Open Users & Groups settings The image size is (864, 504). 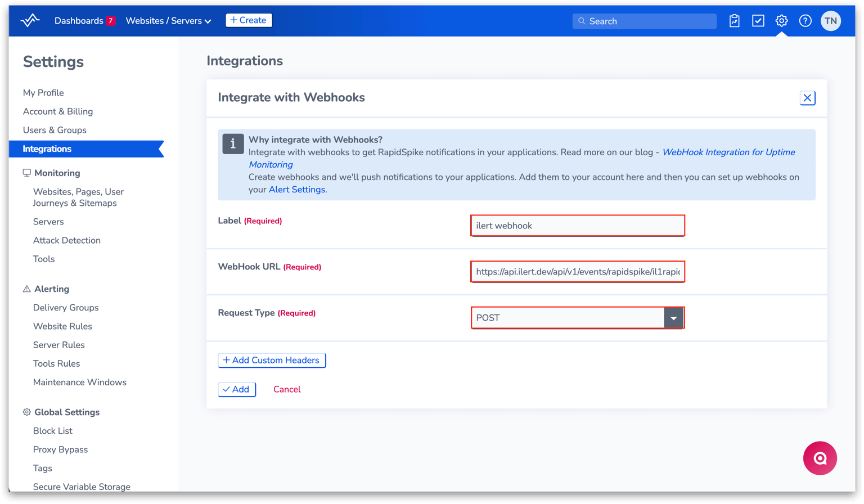point(55,130)
